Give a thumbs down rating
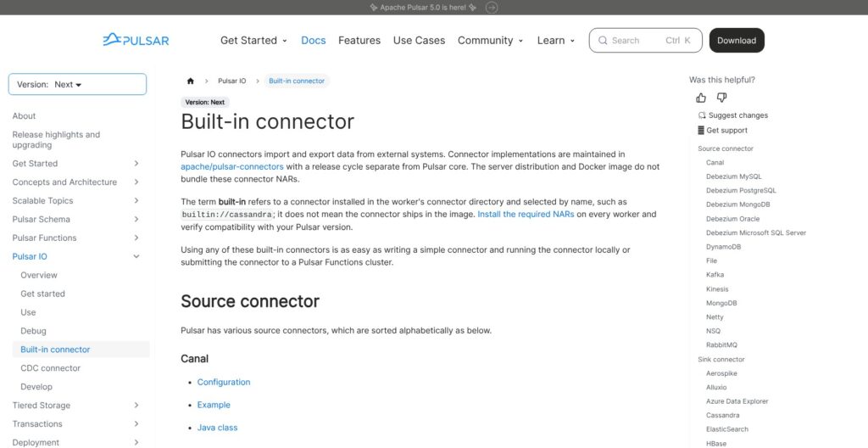 tap(721, 98)
